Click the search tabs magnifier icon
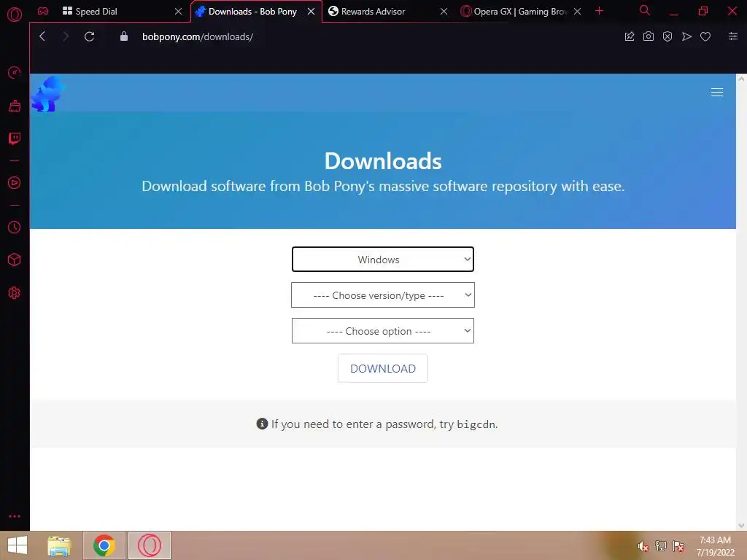This screenshot has width=747, height=560. (x=645, y=10)
